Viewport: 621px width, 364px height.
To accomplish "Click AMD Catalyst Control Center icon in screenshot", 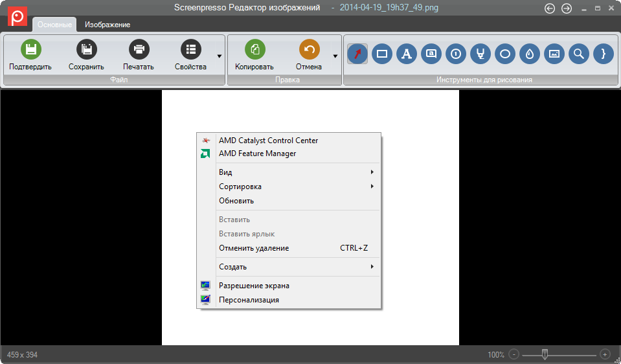I will [206, 140].
